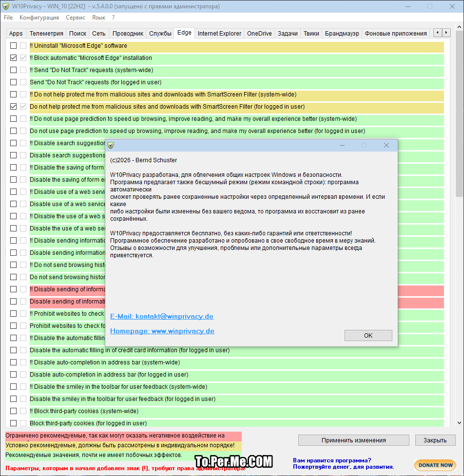Click the DONATE NOW button
The image size is (464, 476).
pos(435,465)
